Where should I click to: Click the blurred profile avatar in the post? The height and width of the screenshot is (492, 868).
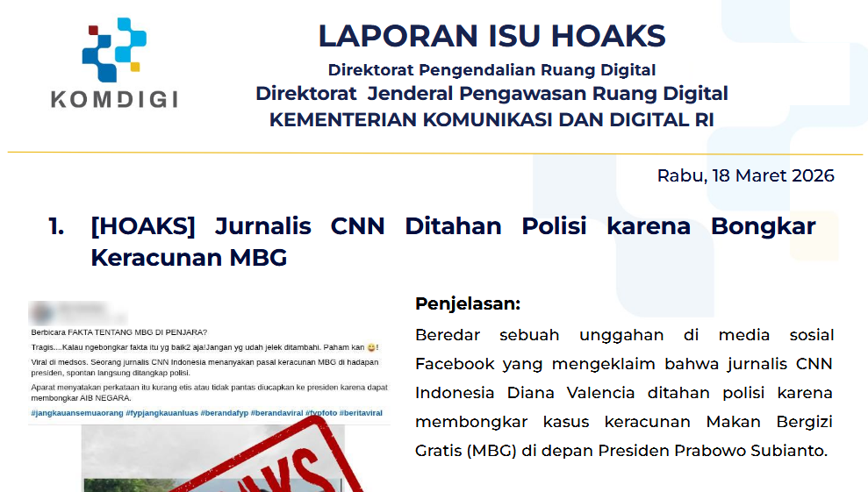pyautogui.click(x=42, y=313)
